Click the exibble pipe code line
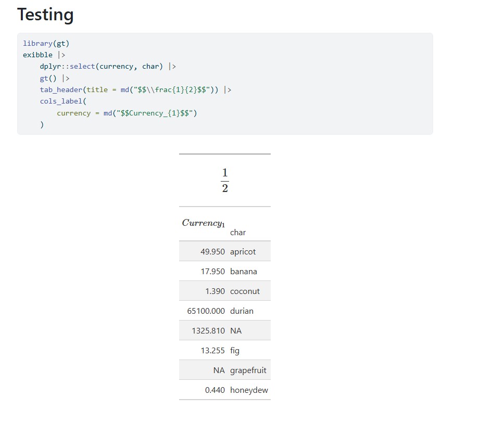480x448 pixels. point(44,55)
